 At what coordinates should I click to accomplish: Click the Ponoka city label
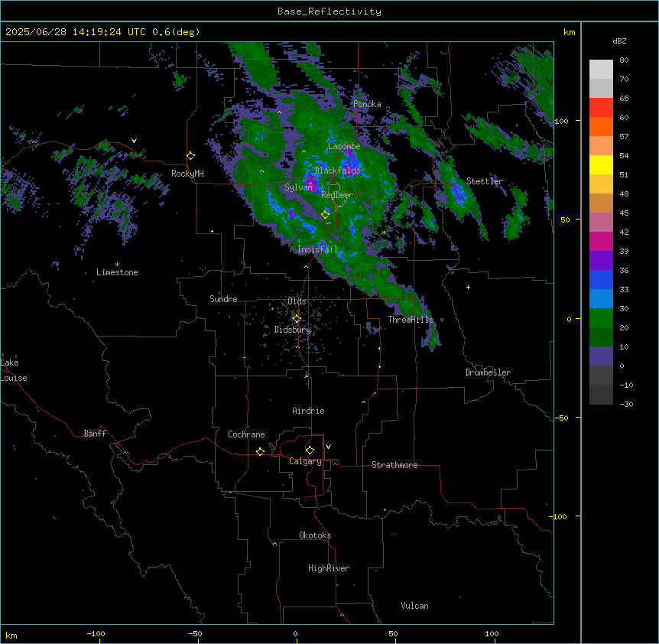pos(367,104)
